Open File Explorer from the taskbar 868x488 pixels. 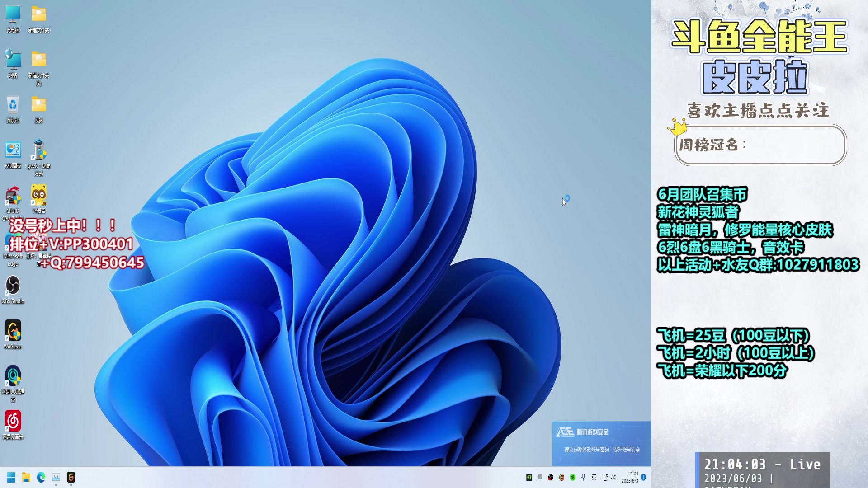pos(26,477)
